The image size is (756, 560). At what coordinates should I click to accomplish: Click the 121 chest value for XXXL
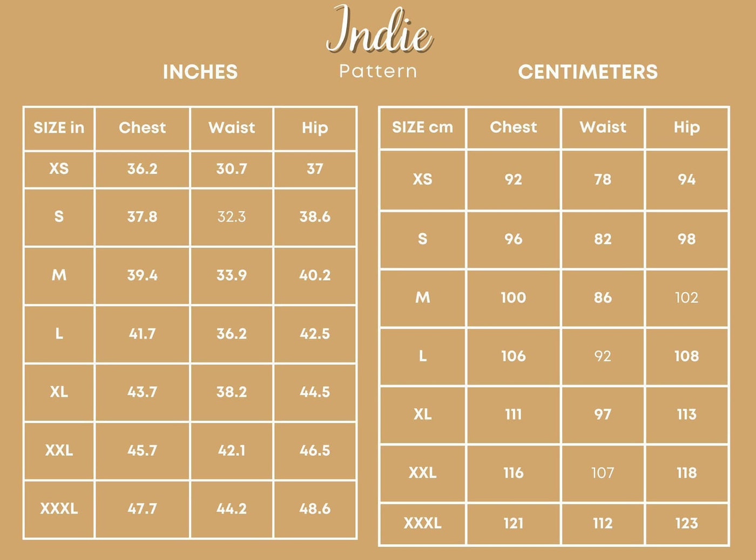point(513,523)
